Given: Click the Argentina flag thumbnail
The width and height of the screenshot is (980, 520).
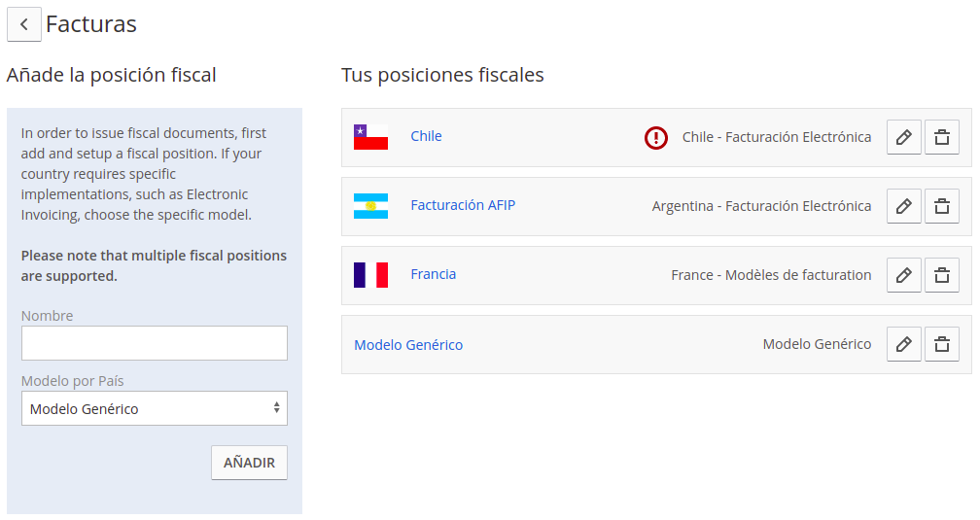Looking at the screenshot, I should coord(370,206).
